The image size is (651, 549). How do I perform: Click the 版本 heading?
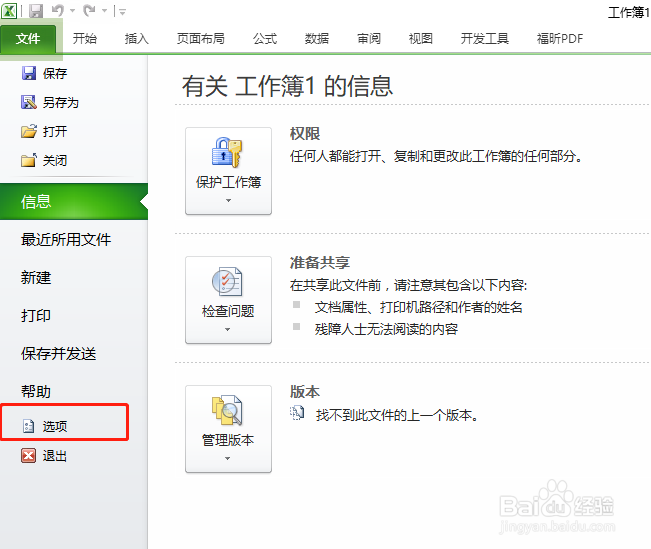[305, 392]
